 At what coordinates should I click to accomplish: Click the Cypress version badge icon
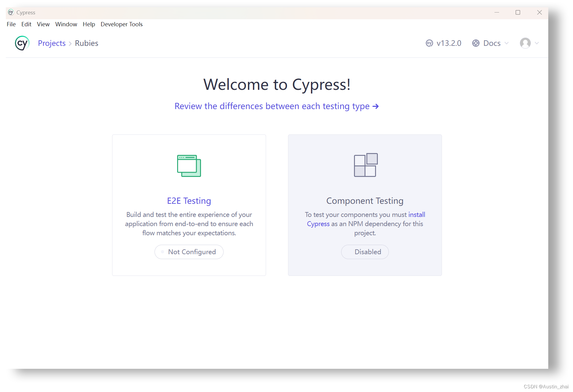pyautogui.click(x=429, y=43)
